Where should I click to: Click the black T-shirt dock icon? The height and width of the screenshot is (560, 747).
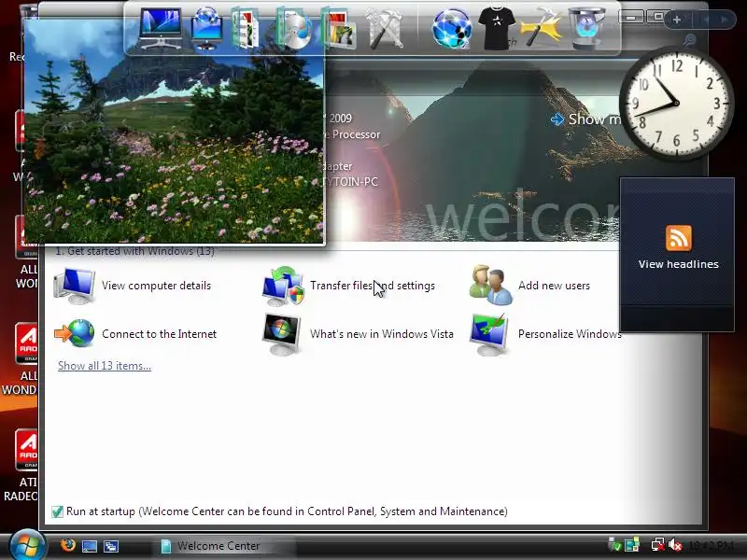(497, 29)
